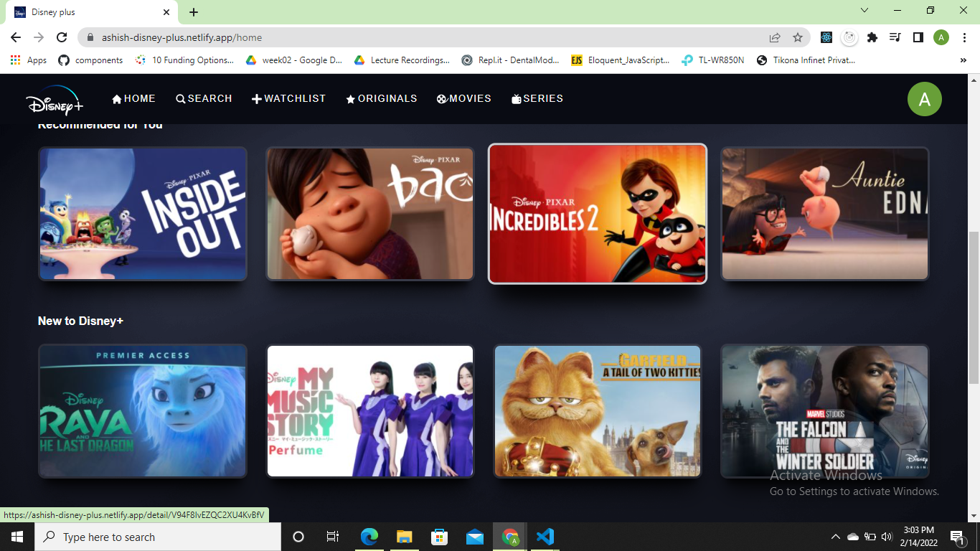
Task: Open WATCHLIST in navigation bar
Action: (x=288, y=99)
